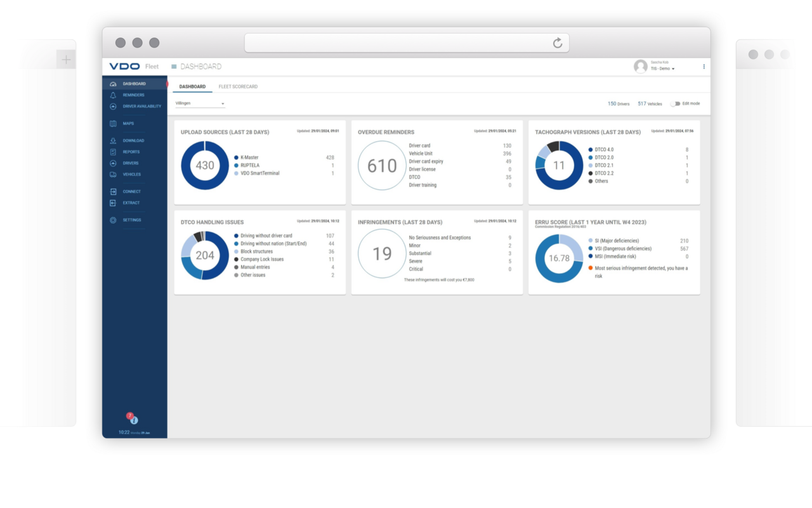The width and height of the screenshot is (812, 508).
Task: Click the browser reload icon
Action: coord(558,43)
